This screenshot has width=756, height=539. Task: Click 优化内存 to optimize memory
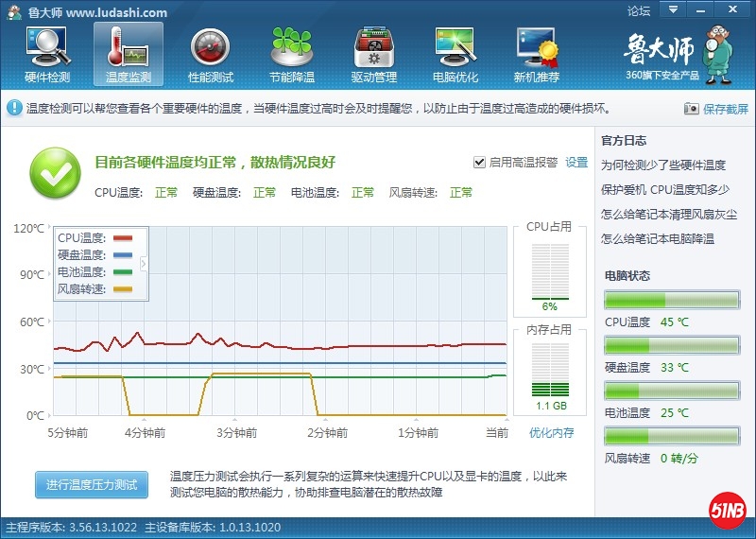(x=551, y=433)
